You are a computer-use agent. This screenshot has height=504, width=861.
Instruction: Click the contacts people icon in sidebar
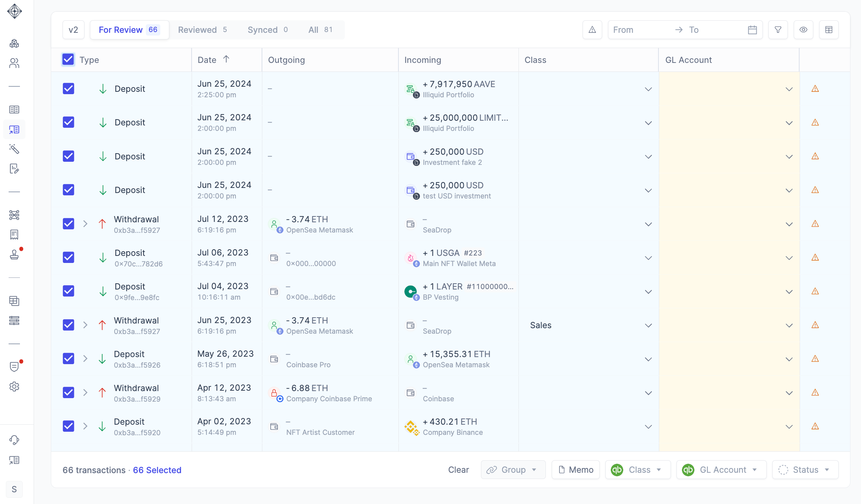(x=14, y=63)
